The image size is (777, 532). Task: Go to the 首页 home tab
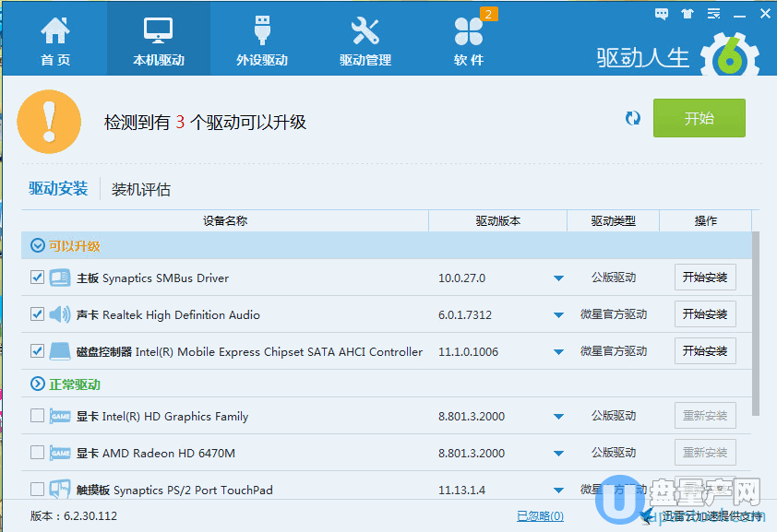coord(55,41)
